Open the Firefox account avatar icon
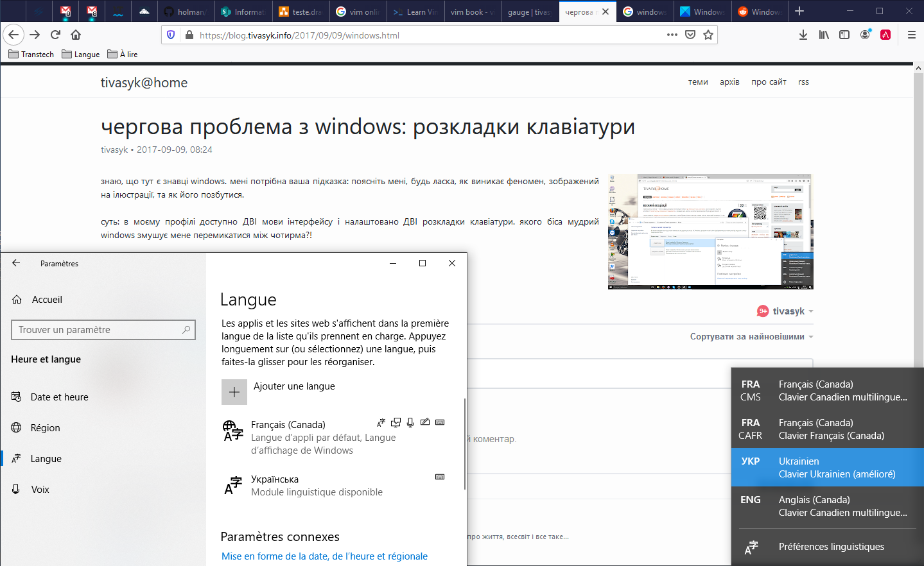Viewport: 924px width, 566px height. click(x=865, y=35)
